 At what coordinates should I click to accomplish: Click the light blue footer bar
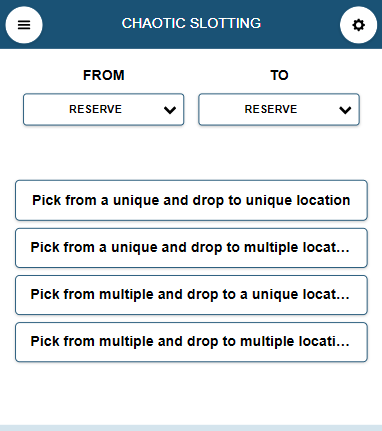pos(191,428)
